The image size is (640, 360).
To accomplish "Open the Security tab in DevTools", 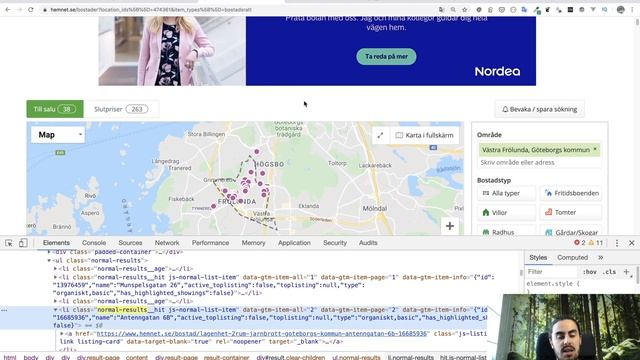I will (335, 243).
